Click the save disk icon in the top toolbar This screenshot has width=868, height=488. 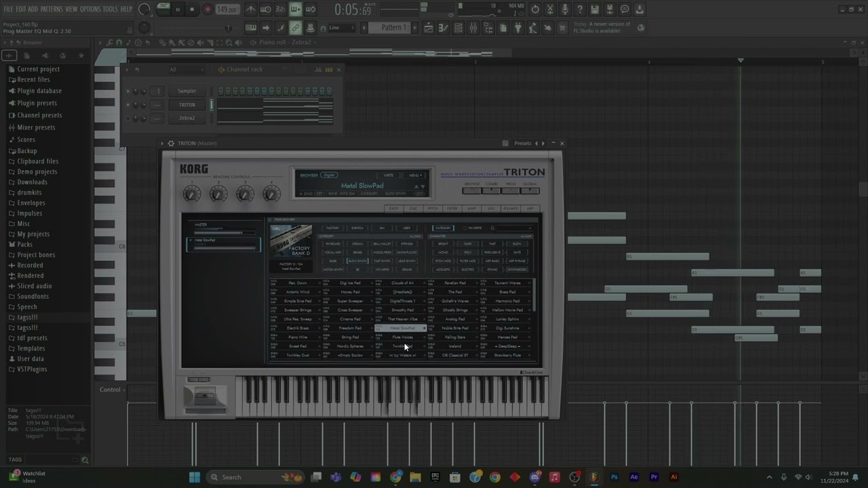point(595,9)
